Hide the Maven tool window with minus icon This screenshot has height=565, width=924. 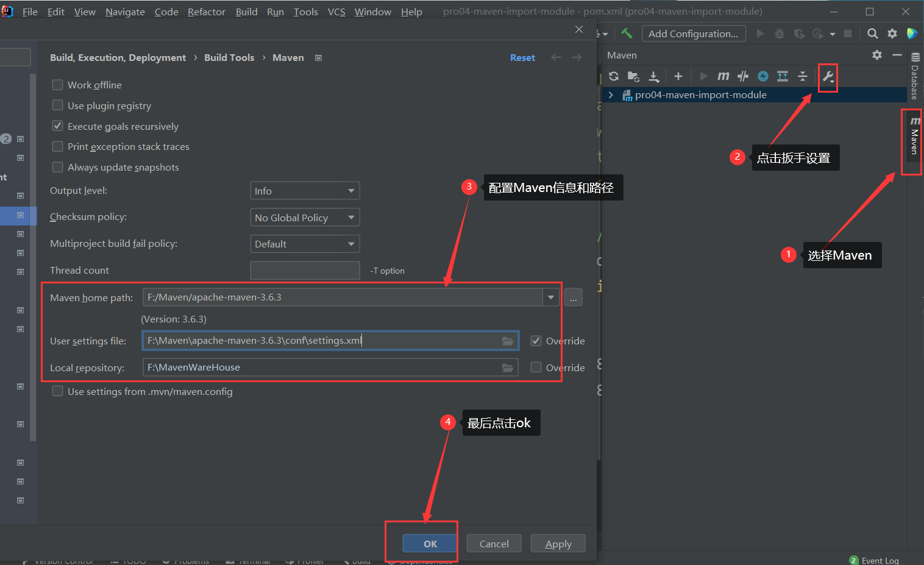point(897,55)
